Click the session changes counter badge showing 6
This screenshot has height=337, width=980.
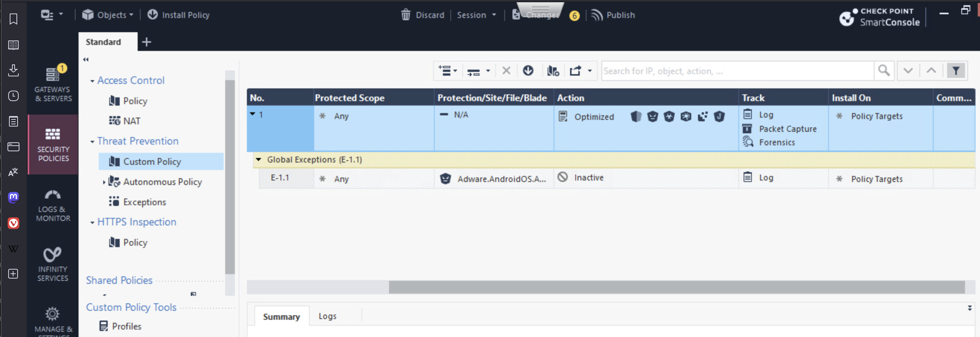575,16
